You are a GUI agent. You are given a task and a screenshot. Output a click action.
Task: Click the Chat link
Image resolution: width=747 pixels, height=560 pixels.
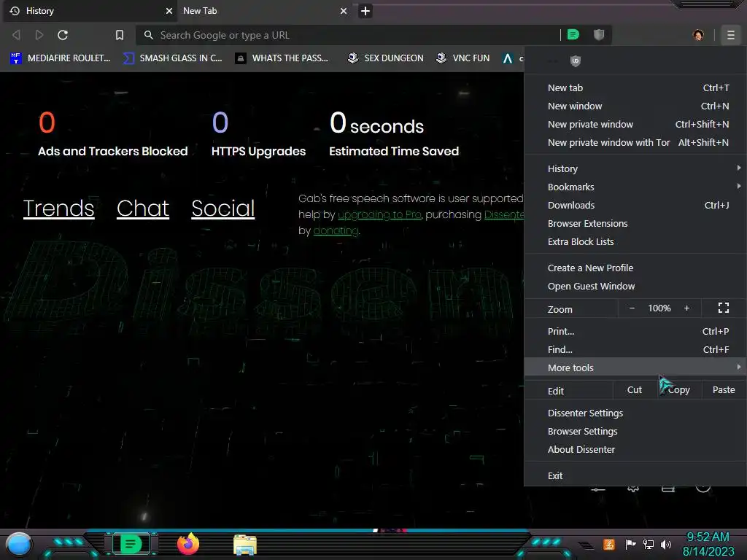tap(143, 209)
